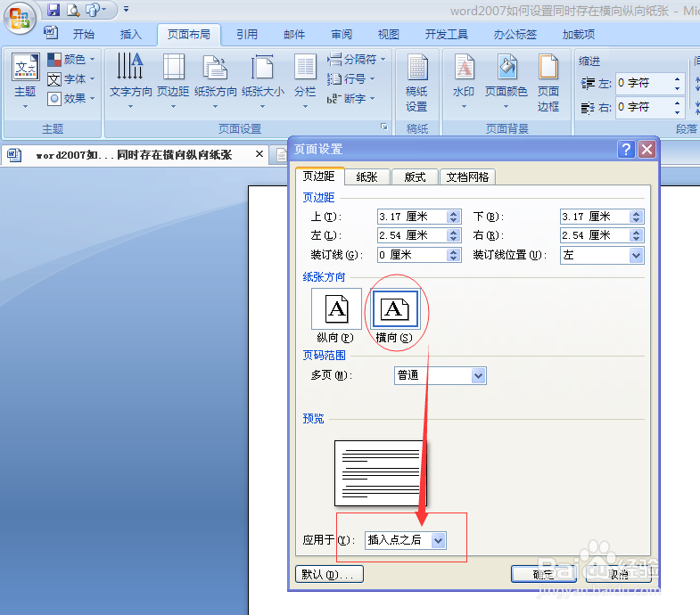Image resolution: width=700 pixels, height=615 pixels.
Task: Select the Paper (纸张) dialog tab
Action: click(367, 177)
